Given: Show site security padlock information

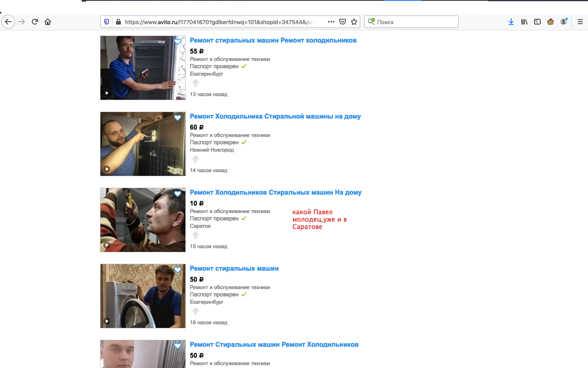Looking at the screenshot, I should tap(118, 22).
